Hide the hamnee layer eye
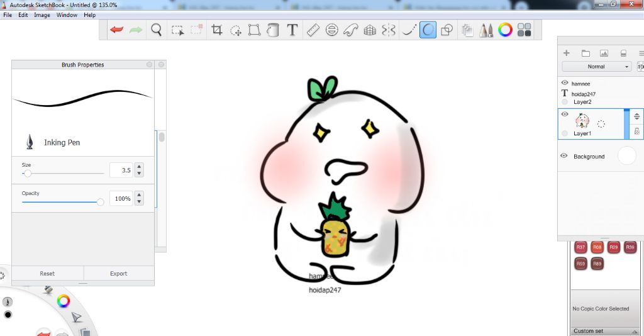 565,83
